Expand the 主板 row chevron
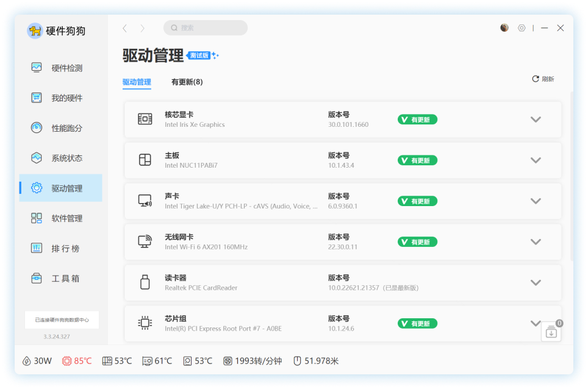The image size is (588, 389). click(536, 160)
